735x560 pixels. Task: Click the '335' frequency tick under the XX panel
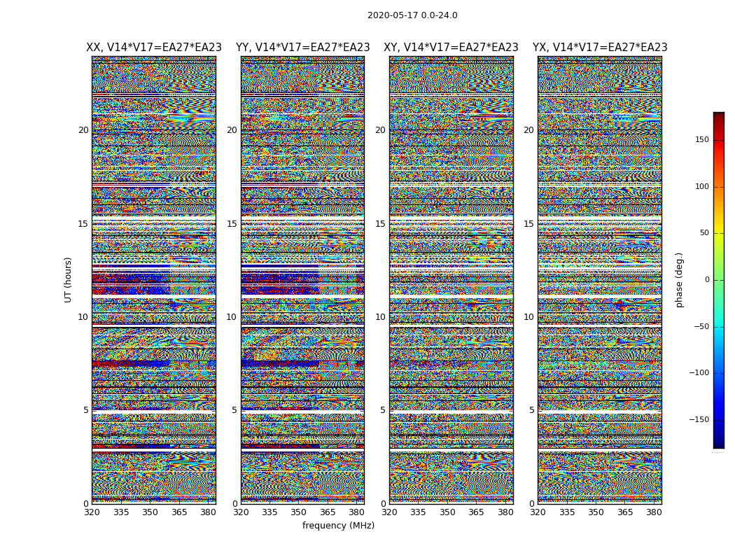click(121, 512)
